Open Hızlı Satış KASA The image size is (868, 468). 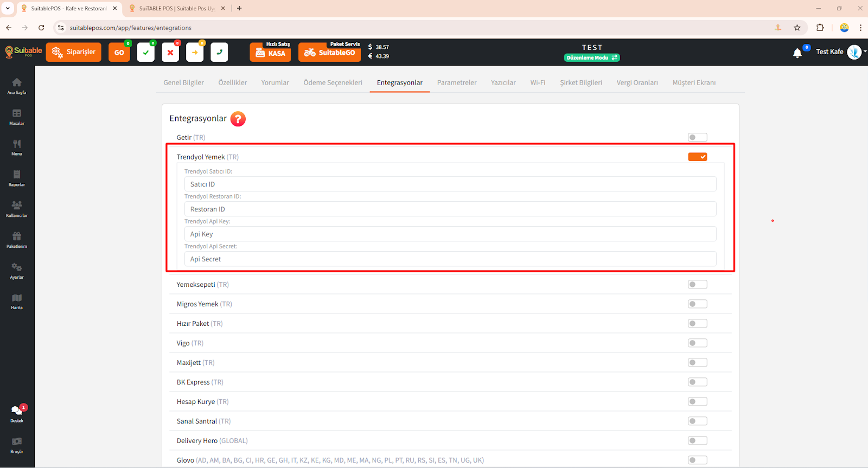(x=271, y=52)
